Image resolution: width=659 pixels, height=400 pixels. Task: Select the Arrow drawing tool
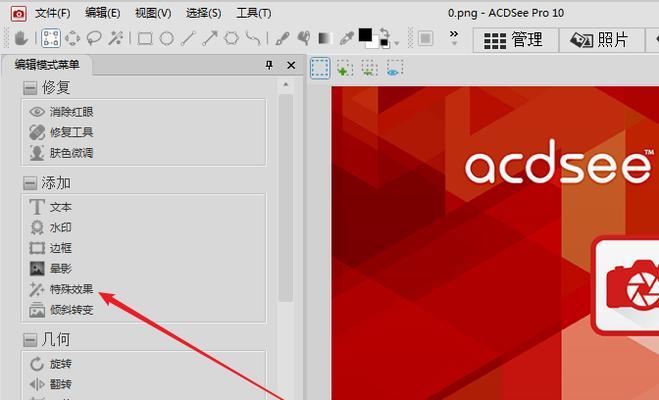(x=209, y=39)
